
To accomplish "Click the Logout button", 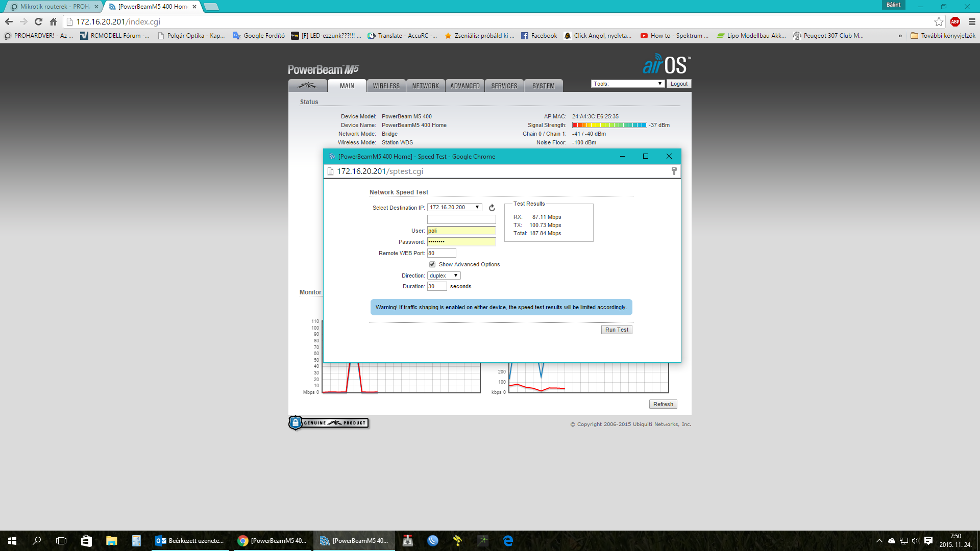I will 679,84.
